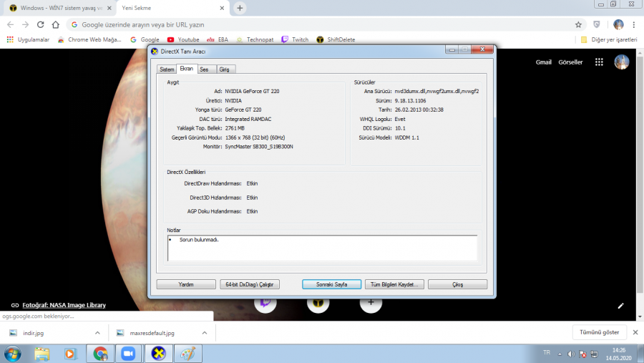This screenshot has width=644, height=363.
Task: Open the Chrome three-dot menu
Action: coord(634,24)
